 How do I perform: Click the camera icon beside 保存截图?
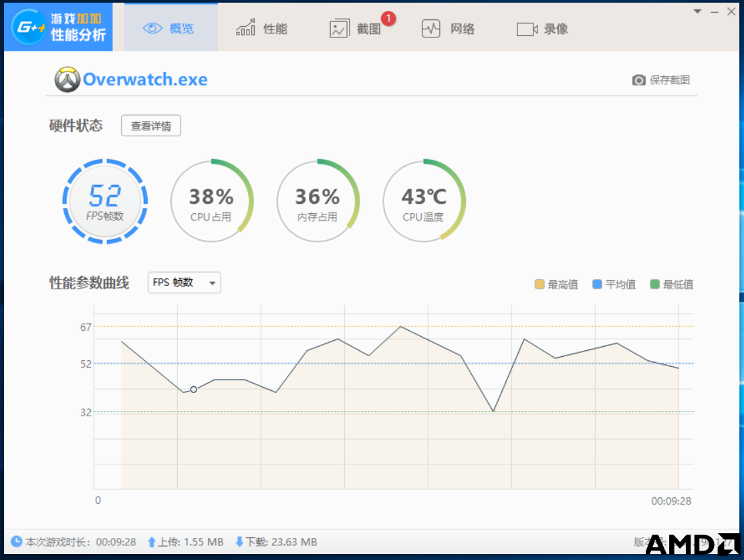pos(638,80)
